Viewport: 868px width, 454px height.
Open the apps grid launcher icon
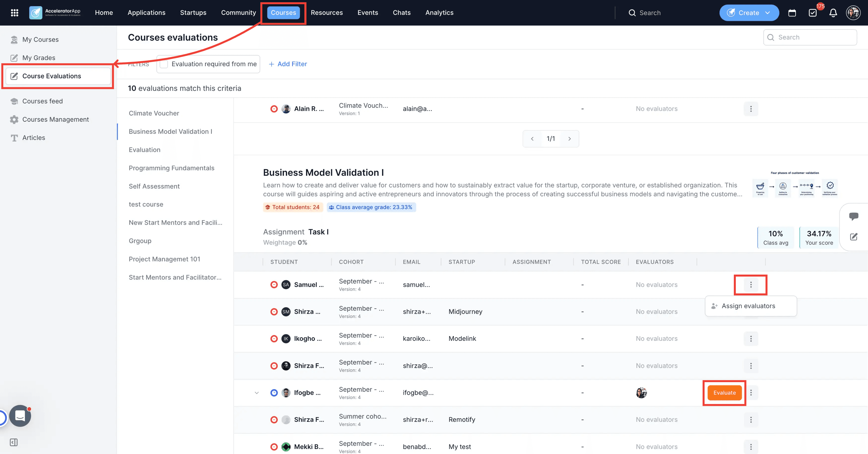[x=14, y=13]
